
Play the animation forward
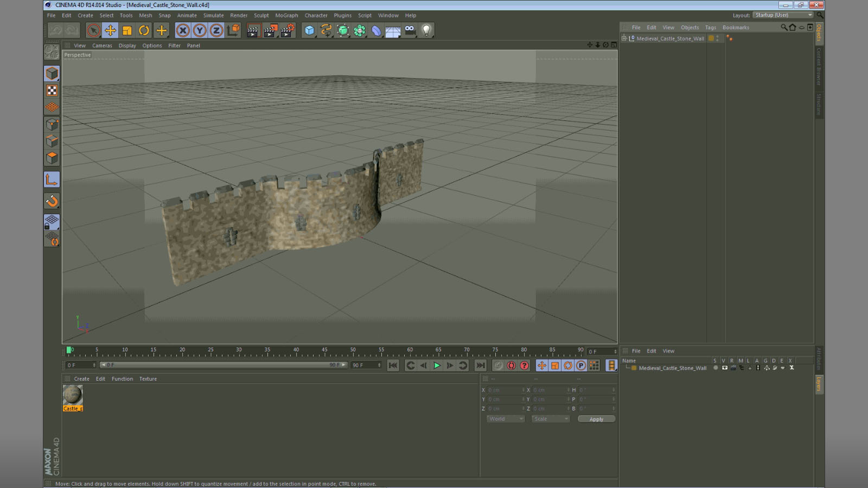coord(437,365)
